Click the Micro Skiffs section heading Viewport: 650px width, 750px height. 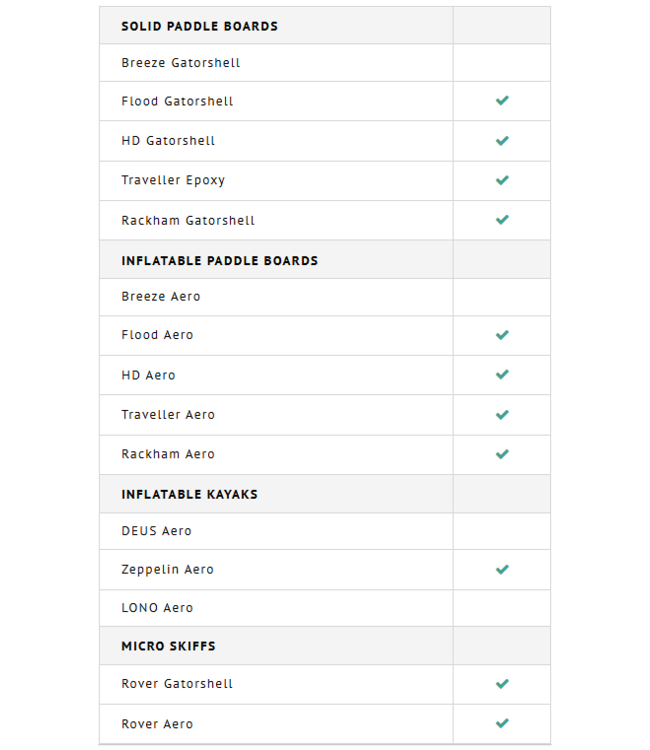pos(168,646)
